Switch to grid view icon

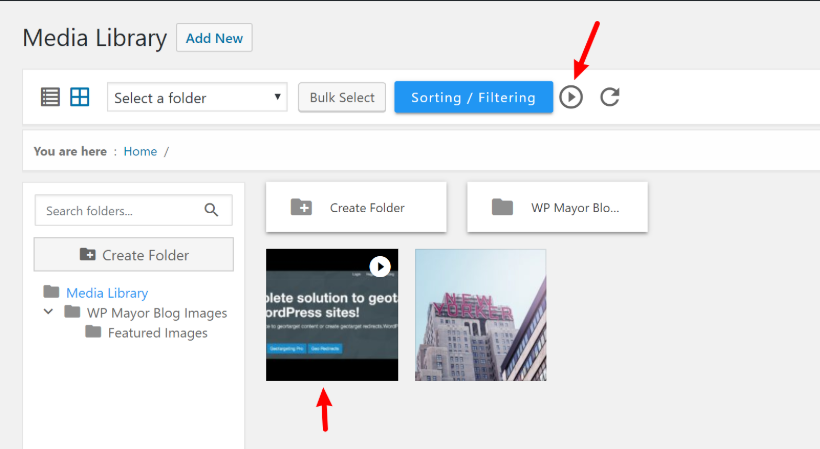[x=79, y=97]
